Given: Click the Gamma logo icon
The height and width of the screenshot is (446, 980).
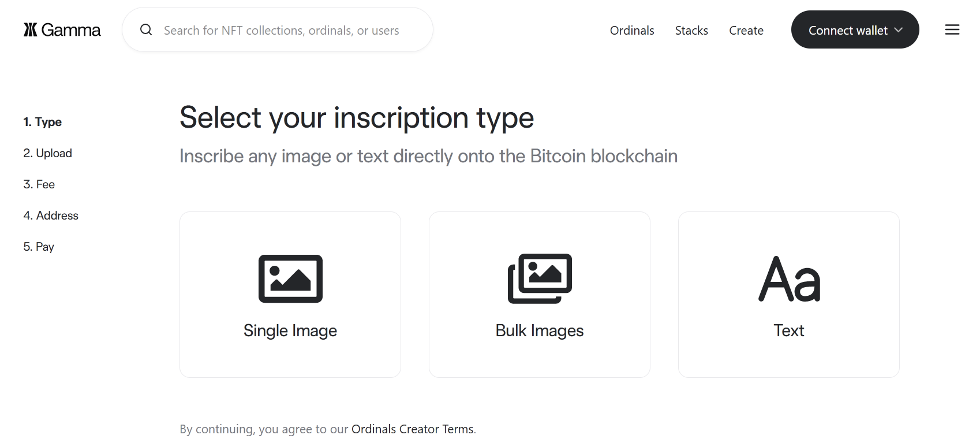Looking at the screenshot, I should pyautogui.click(x=31, y=30).
